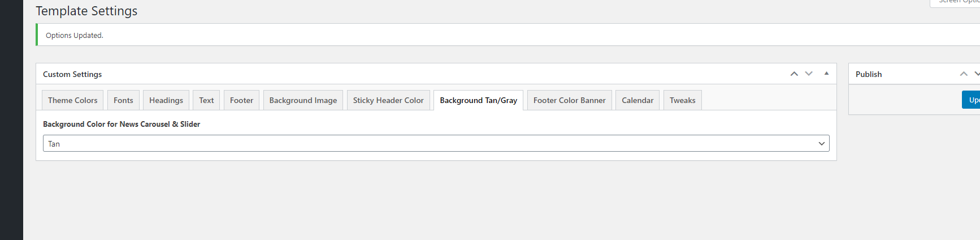Open the Fonts tab
Screen dimensions: 980x240
(x=123, y=100)
